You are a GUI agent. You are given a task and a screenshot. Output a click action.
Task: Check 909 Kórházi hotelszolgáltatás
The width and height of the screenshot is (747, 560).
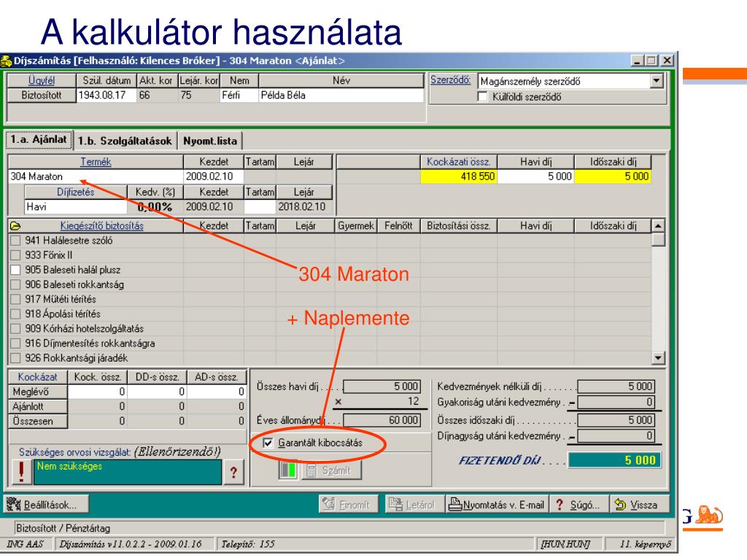16,329
